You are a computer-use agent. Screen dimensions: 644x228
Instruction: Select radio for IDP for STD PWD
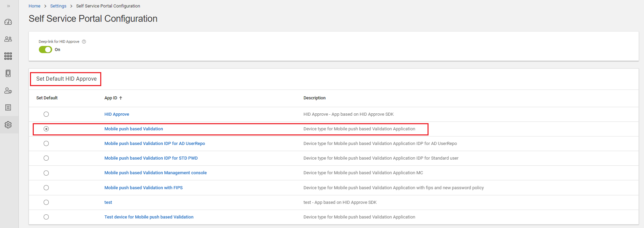(x=46, y=158)
